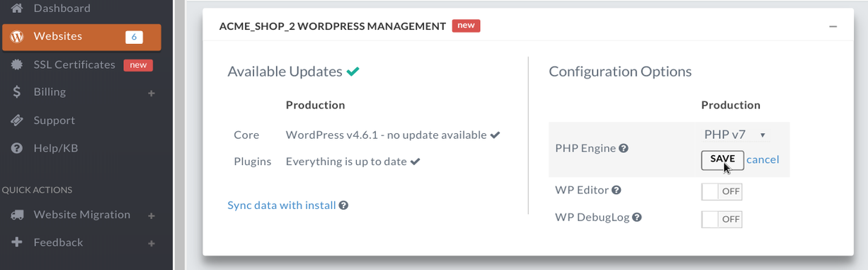
Task: Click Production header under Available Updates
Action: [315, 105]
